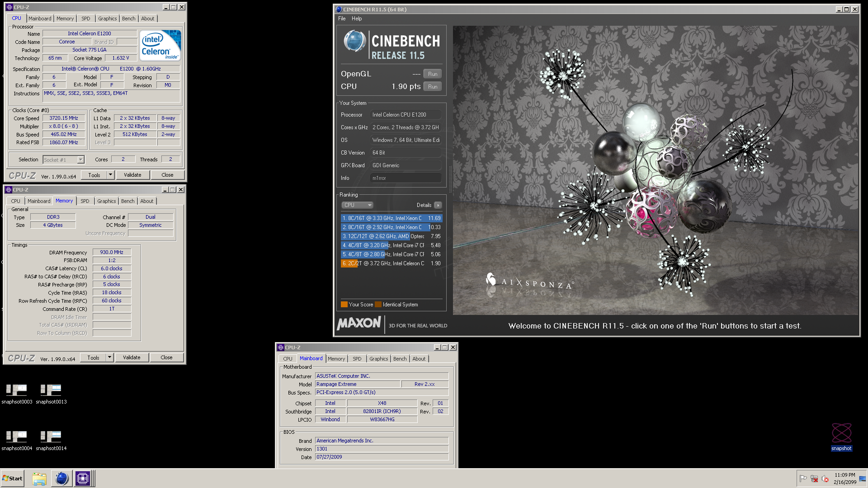Expand Tools arrow in CPU-Z Memory window
The image size is (868, 488).
click(x=109, y=357)
